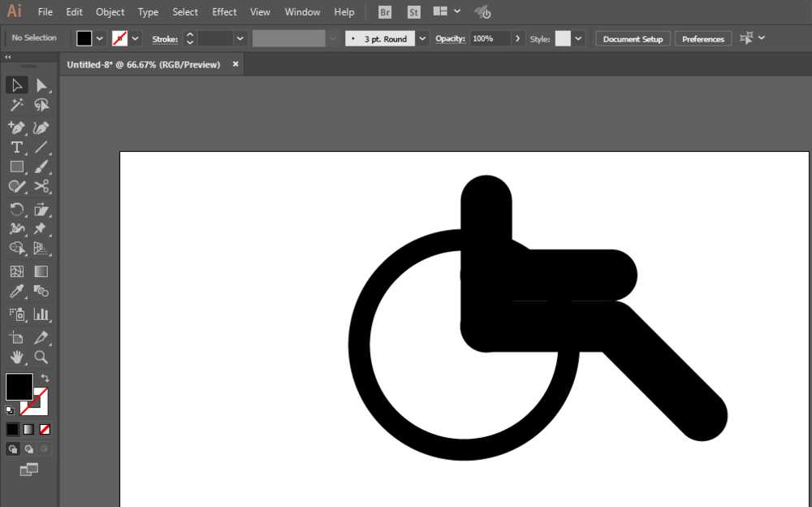Select the Pen tool
This screenshot has height=507, width=812.
(16, 128)
